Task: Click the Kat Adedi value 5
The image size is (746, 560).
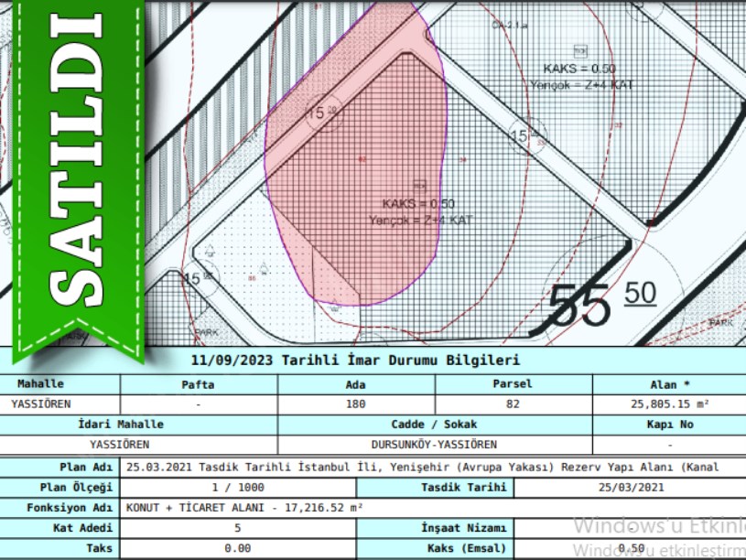Action: pos(237,529)
